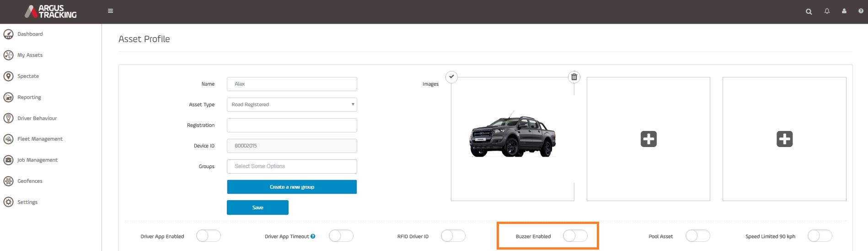Image resolution: width=868 pixels, height=251 pixels.
Task: Click the Job Management briefcase icon
Action: (8, 160)
